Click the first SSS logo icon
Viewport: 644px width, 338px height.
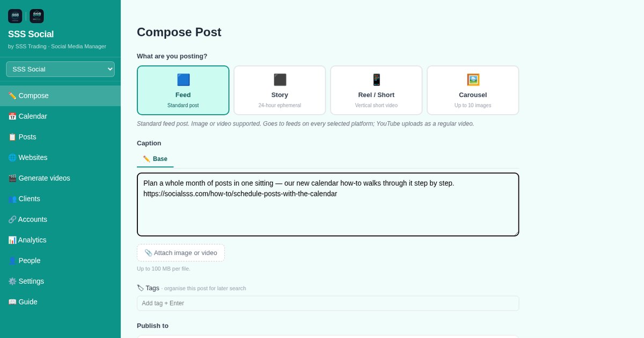pos(15,16)
